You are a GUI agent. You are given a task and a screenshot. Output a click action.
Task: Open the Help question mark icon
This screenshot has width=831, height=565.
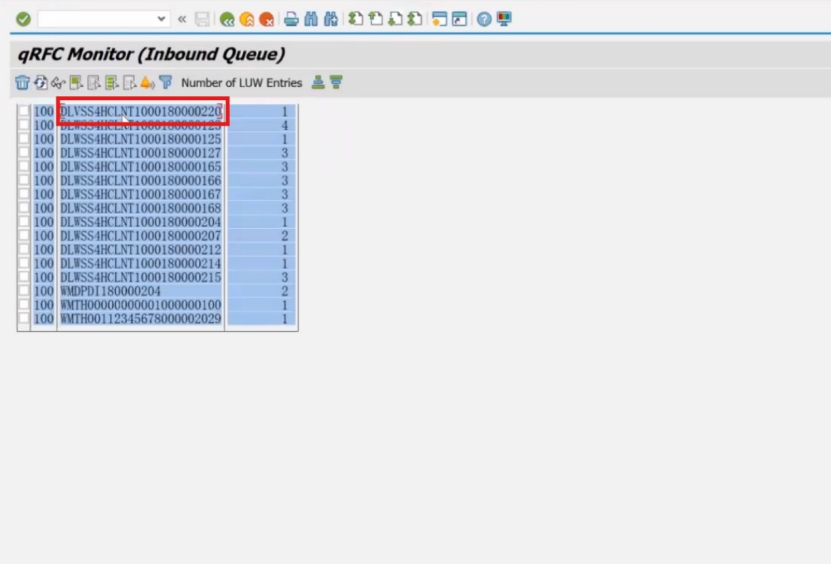click(x=484, y=20)
